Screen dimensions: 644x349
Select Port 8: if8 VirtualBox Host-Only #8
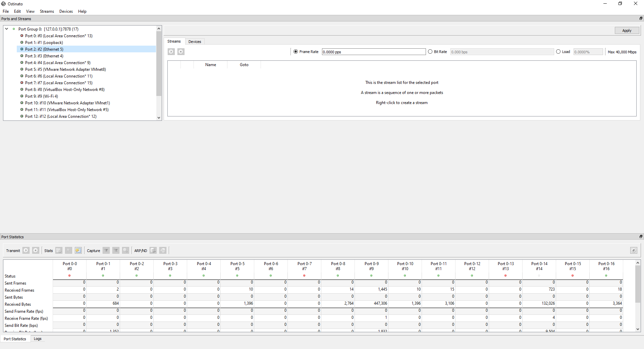65,89
